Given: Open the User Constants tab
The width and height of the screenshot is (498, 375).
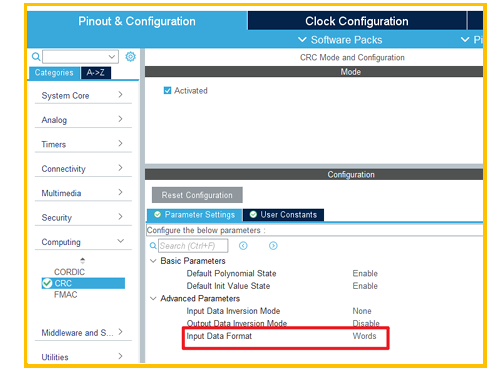Looking at the screenshot, I should (x=283, y=215).
